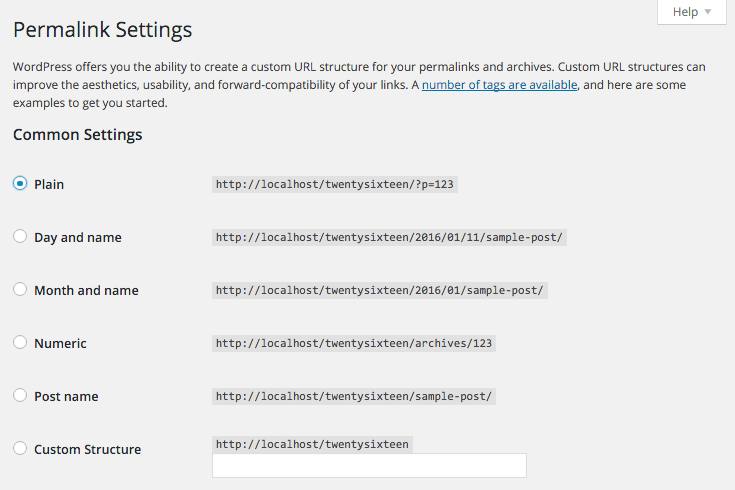Screen dimensions: 735x490
Task: Click the Common Settings section heading
Action: (x=77, y=135)
